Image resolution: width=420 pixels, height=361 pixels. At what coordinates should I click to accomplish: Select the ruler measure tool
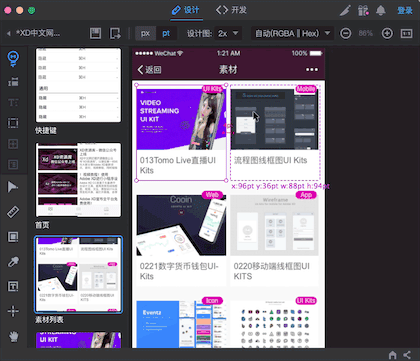[13, 212]
